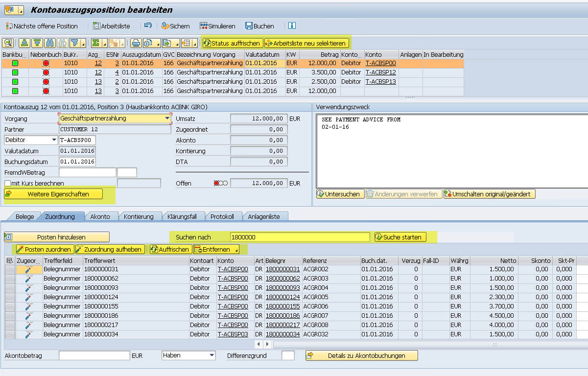
Task: Switch to the Kontierung tab
Action: point(139,216)
